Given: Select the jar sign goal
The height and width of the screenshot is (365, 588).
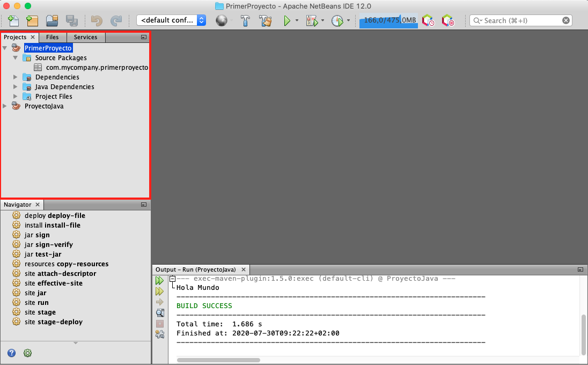Looking at the screenshot, I should (x=36, y=235).
